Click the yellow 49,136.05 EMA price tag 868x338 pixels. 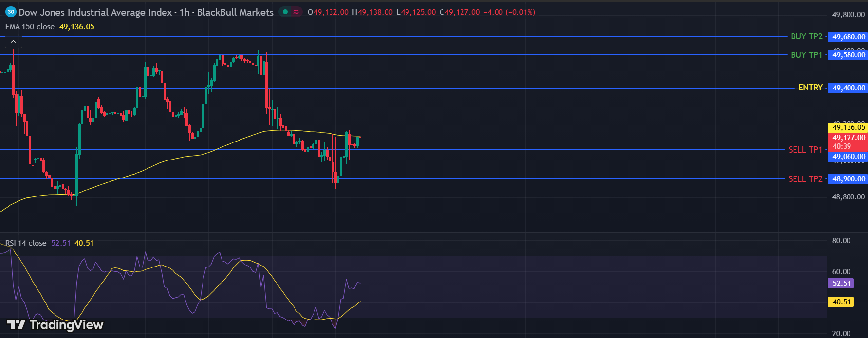pyautogui.click(x=848, y=127)
